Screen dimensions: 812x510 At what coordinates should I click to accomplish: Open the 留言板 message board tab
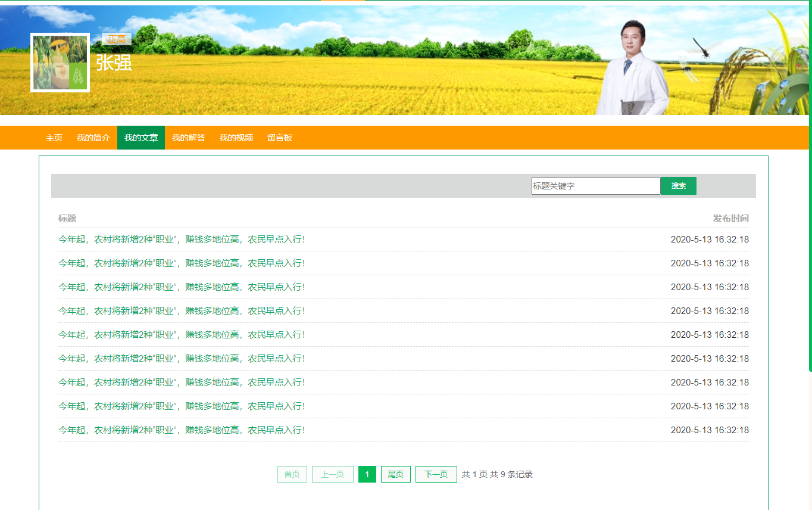pos(280,138)
